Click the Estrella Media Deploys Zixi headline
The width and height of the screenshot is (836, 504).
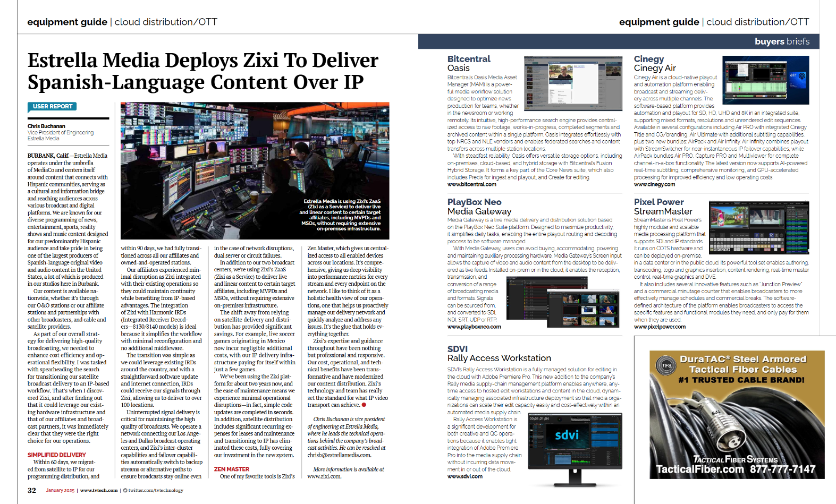click(x=203, y=71)
